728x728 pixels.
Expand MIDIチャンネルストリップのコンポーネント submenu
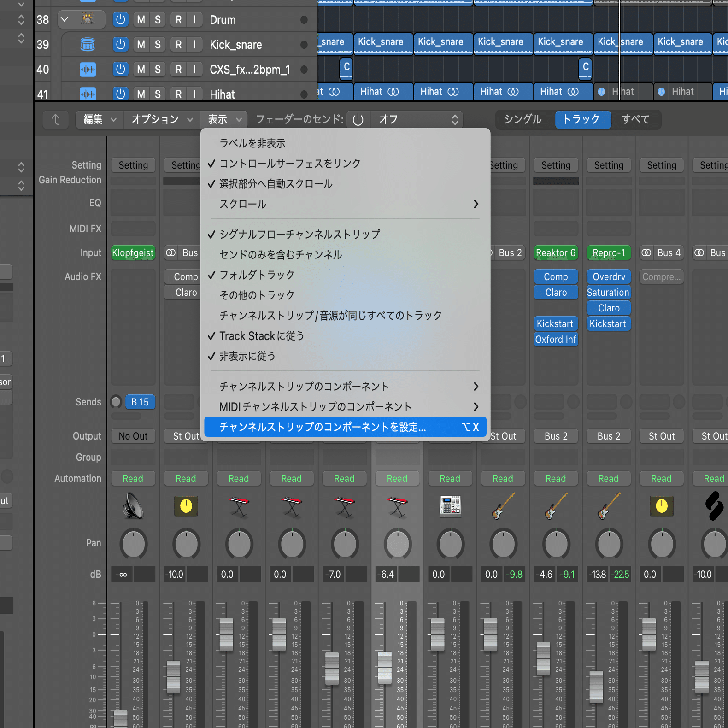pyautogui.click(x=345, y=407)
